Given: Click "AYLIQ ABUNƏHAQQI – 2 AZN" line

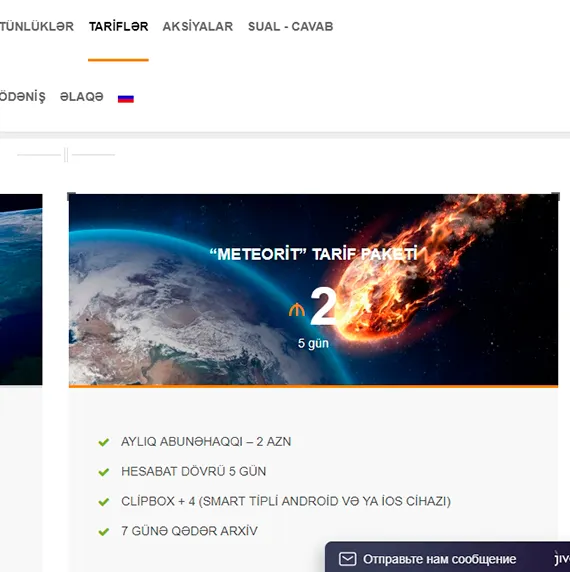Looking at the screenshot, I should pyautogui.click(x=206, y=442).
